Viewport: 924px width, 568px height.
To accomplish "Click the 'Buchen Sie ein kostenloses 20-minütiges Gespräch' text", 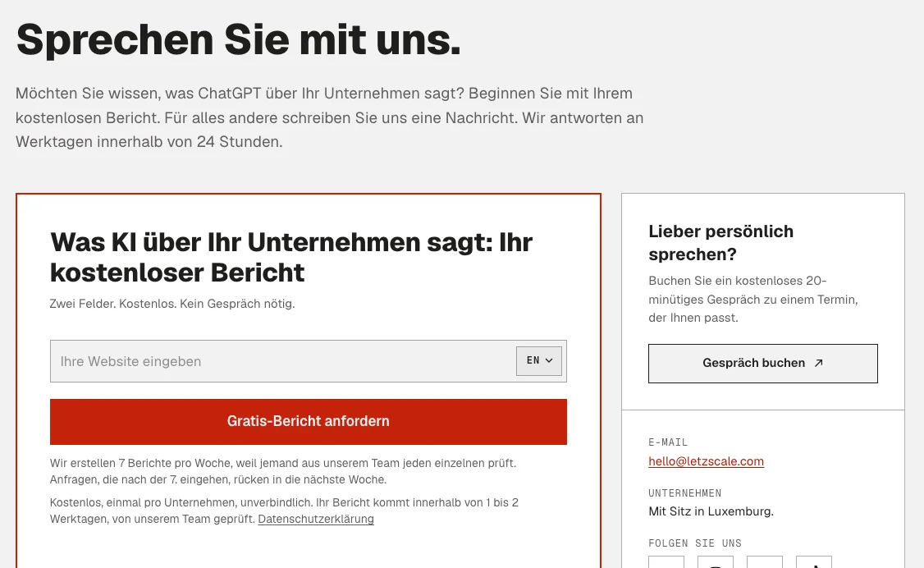I will 753,300.
